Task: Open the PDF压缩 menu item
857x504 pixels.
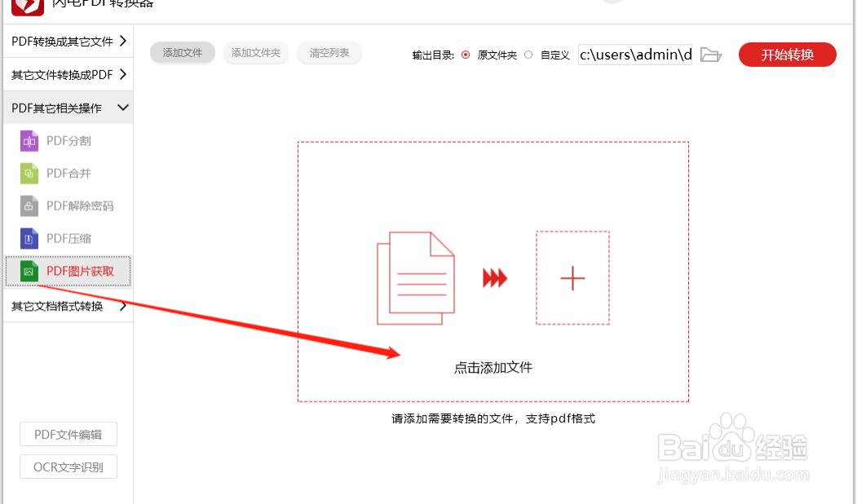Action: (68, 238)
